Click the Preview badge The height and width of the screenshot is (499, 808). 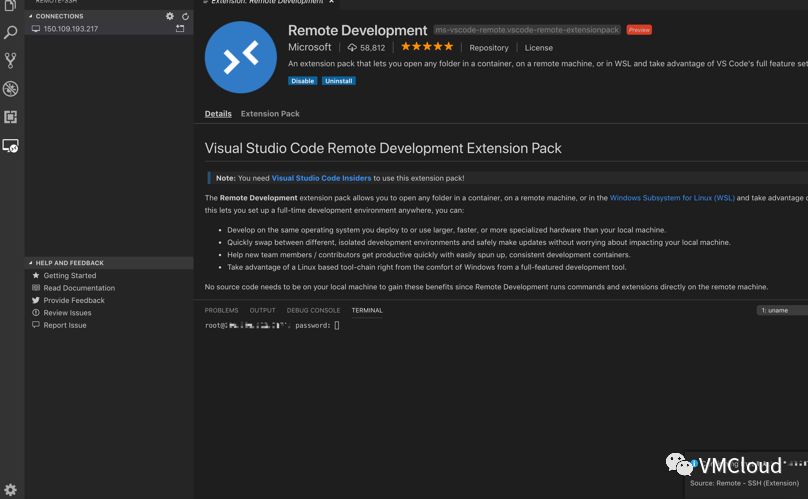(639, 30)
